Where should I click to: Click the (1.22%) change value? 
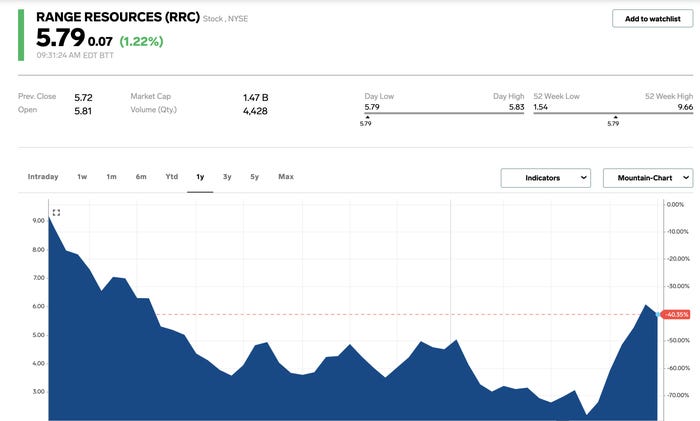pyautogui.click(x=141, y=42)
